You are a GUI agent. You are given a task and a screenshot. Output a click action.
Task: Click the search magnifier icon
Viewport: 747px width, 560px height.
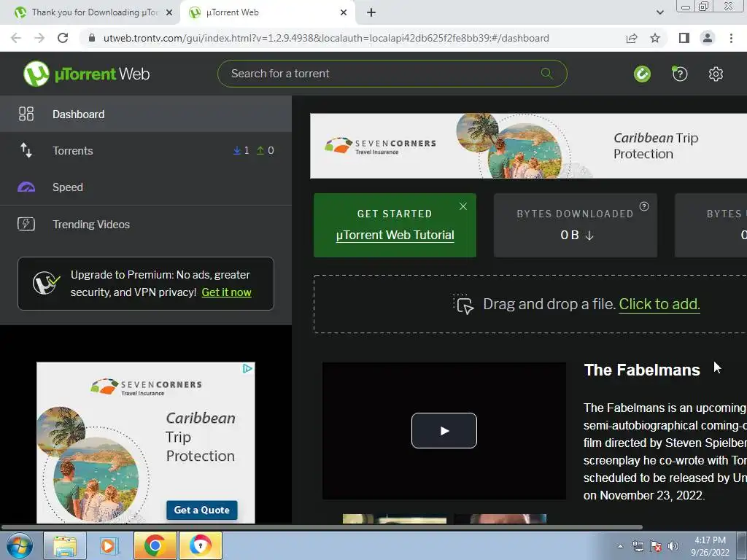547,74
